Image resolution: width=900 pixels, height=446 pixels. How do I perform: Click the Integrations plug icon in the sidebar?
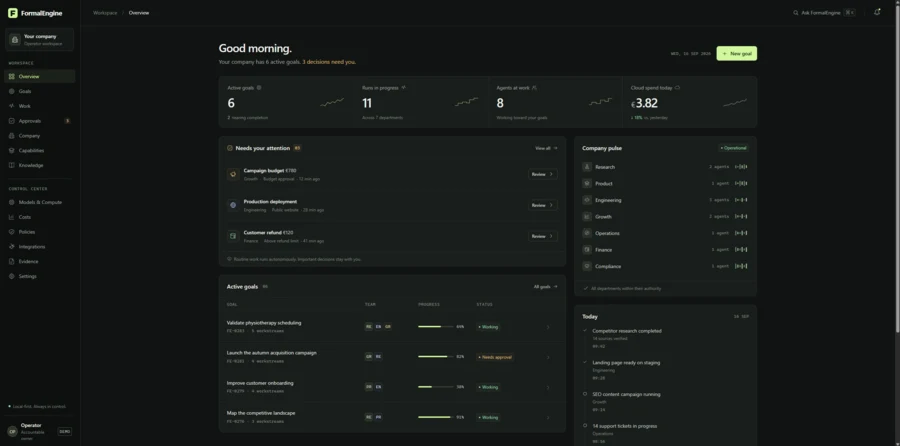pos(12,247)
